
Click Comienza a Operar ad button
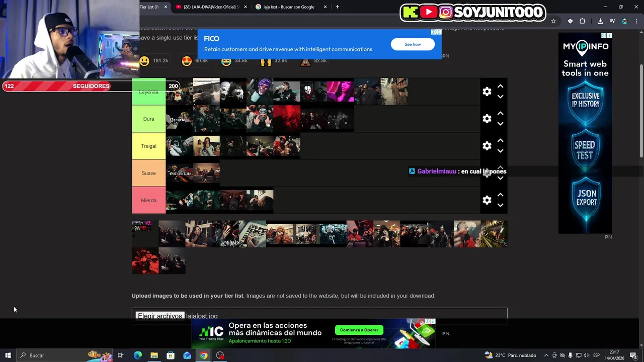(359, 330)
